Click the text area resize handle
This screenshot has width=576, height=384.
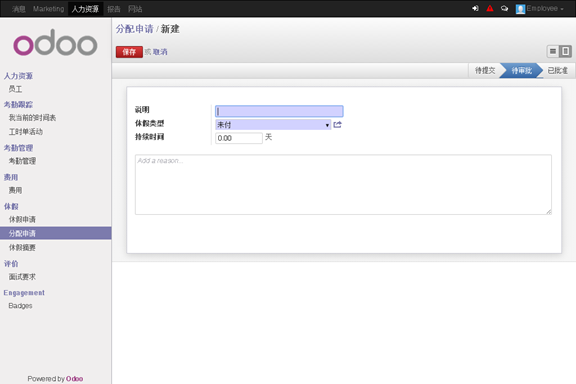click(548, 211)
